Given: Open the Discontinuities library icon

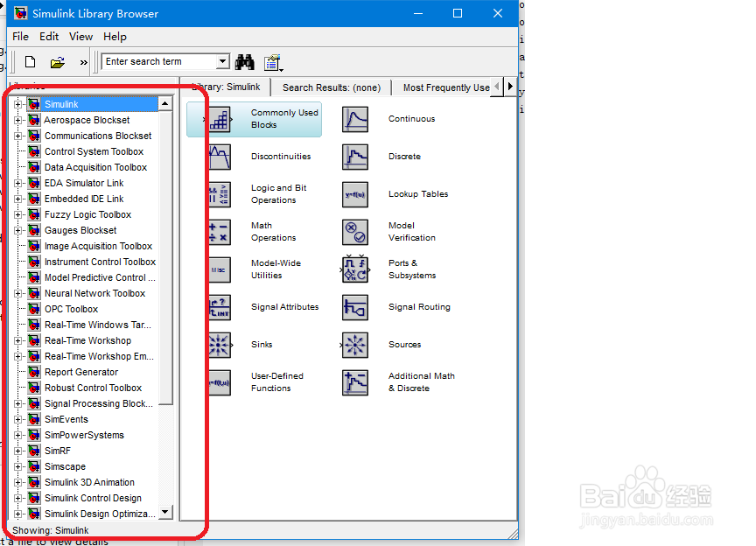Looking at the screenshot, I should tap(220, 157).
